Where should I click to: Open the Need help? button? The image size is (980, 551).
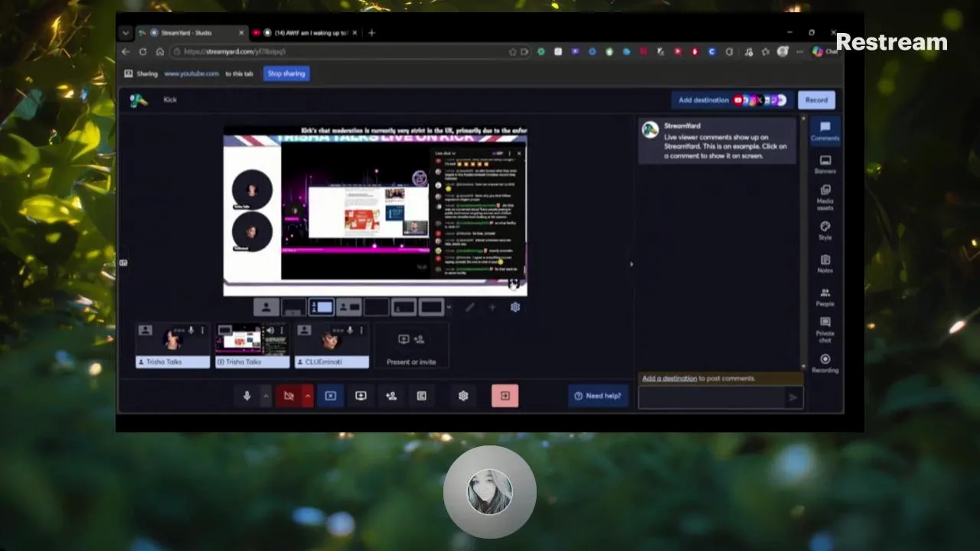598,396
